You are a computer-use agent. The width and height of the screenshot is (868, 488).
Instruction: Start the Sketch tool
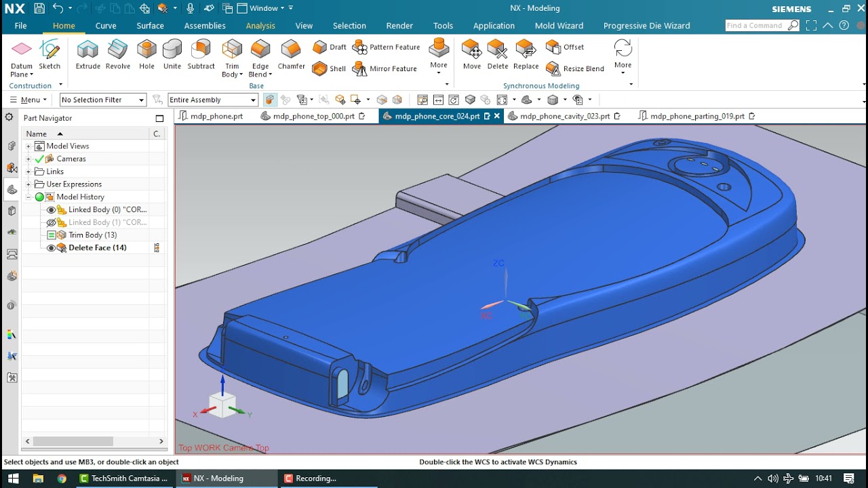50,55
